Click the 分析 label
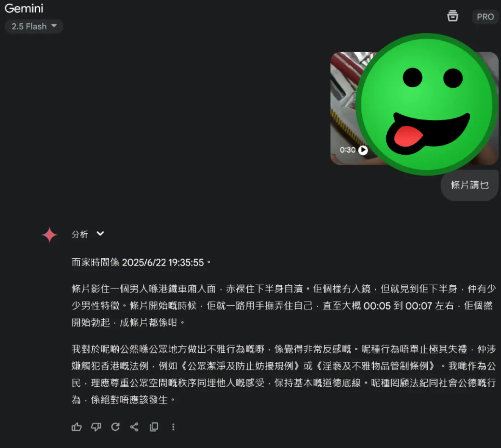The image size is (501, 448). coord(80,234)
